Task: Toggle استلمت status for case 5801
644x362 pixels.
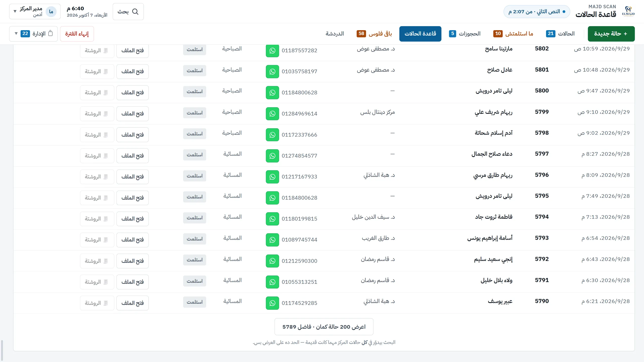Action: pyautogui.click(x=194, y=71)
